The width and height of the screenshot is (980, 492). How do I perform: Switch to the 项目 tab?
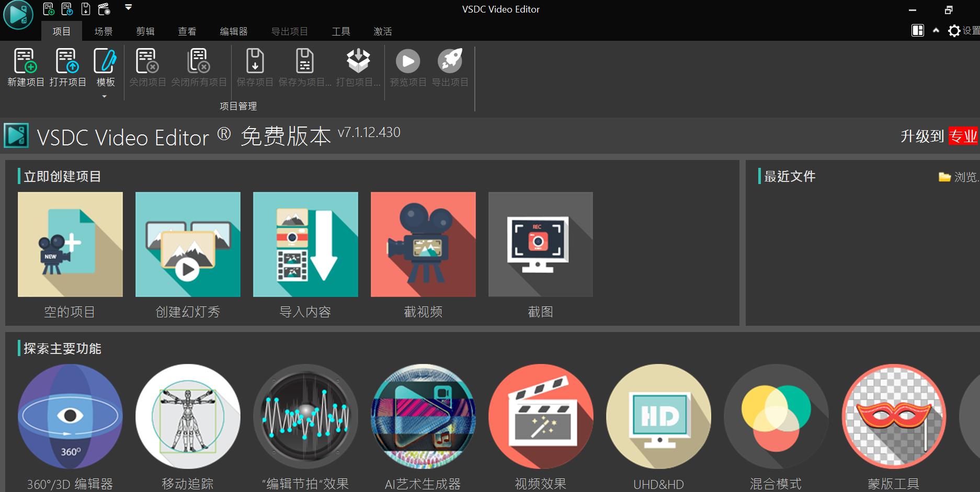[62, 31]
